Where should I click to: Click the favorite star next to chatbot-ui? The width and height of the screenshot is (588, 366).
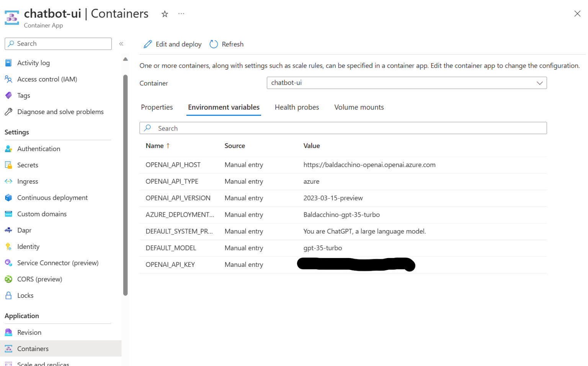(x=165, y=14)
